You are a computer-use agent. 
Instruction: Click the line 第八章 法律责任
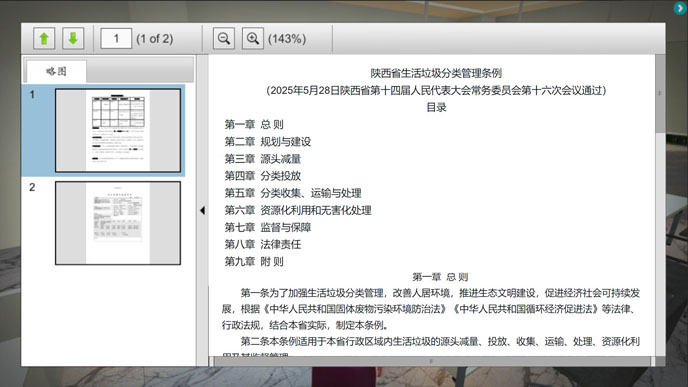[x=262, y=244]
